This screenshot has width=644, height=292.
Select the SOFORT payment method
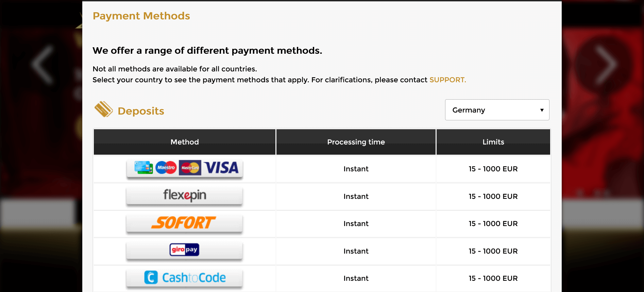184,223
